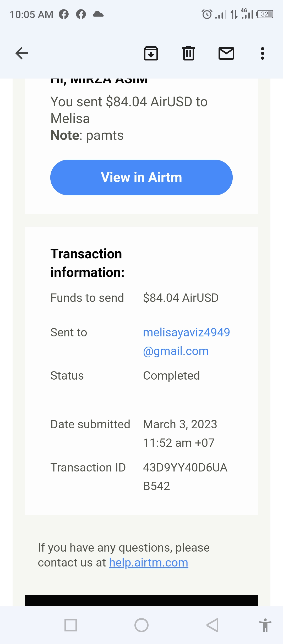Open the accessibility shortcut icon

coord(265,625)
